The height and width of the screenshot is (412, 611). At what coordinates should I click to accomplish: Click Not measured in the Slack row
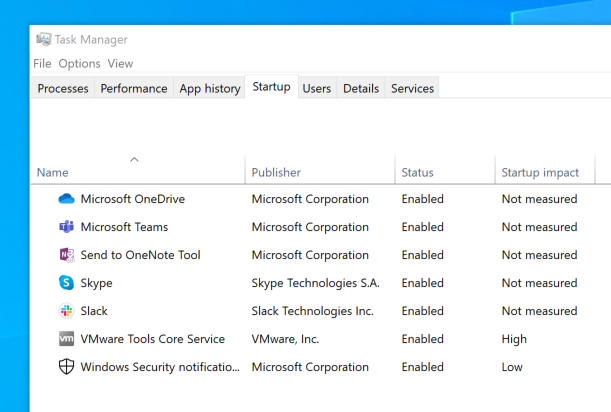pyautogui.click(x=539, y=311)
